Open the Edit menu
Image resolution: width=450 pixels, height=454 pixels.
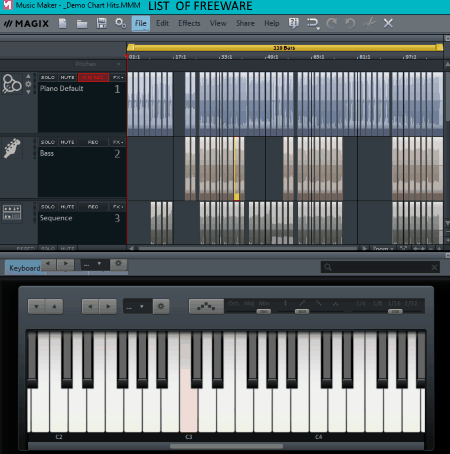pos(162,23)
